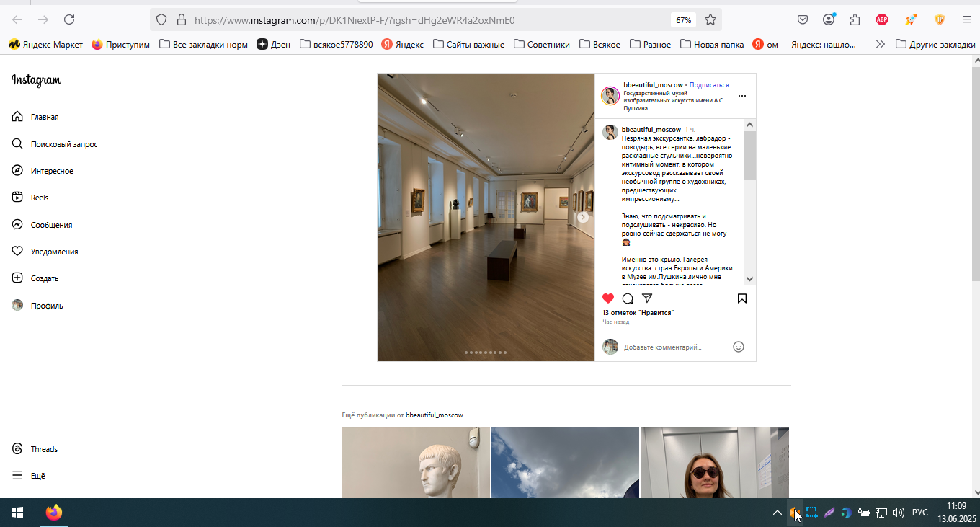Screen dimensions: 980x527
Task: Save the post with bookmark icon
Action: (742, 298)
